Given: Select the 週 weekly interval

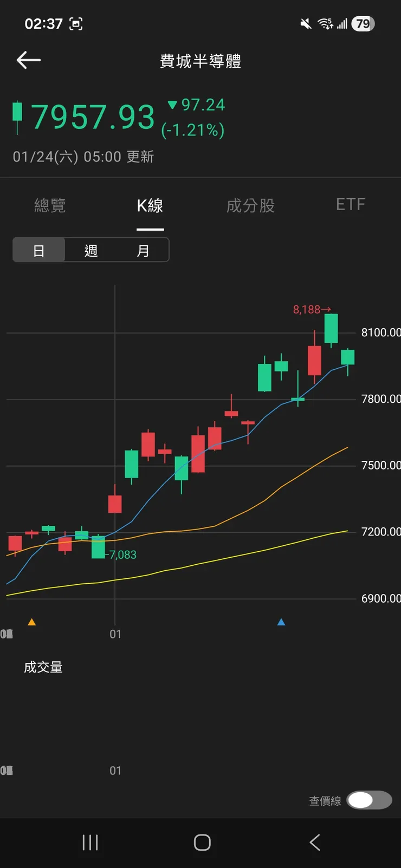Looking at the screenshot, I should tap(90, 250).
